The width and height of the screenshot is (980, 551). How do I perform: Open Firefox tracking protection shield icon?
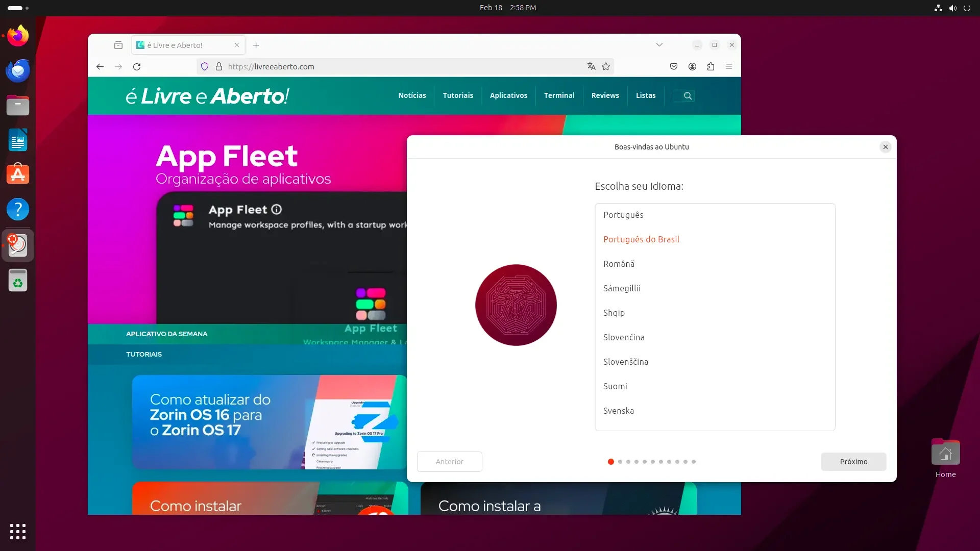205,66
